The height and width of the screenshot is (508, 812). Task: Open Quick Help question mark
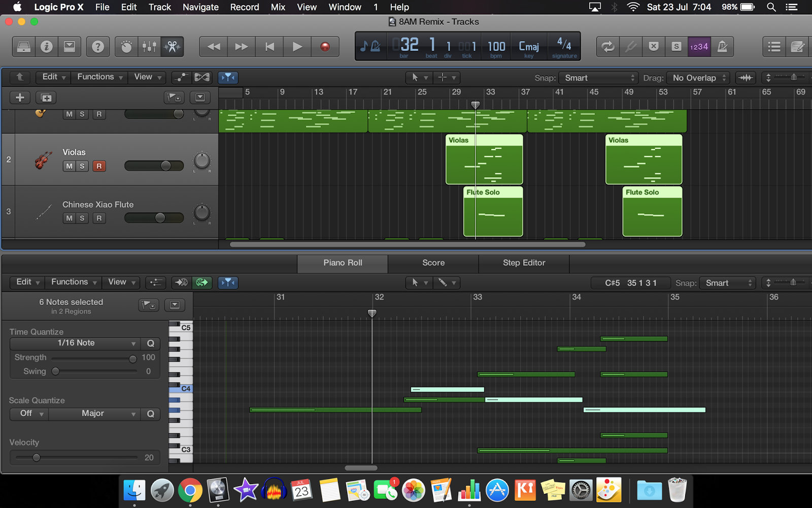tap(98, 47)
